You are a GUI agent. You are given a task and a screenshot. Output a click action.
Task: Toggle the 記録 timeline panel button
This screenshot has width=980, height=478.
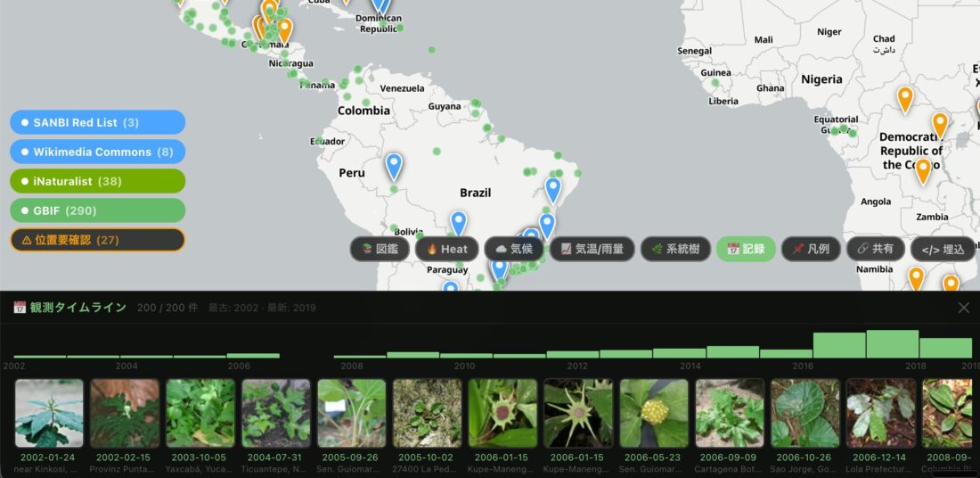pos(746,249)
